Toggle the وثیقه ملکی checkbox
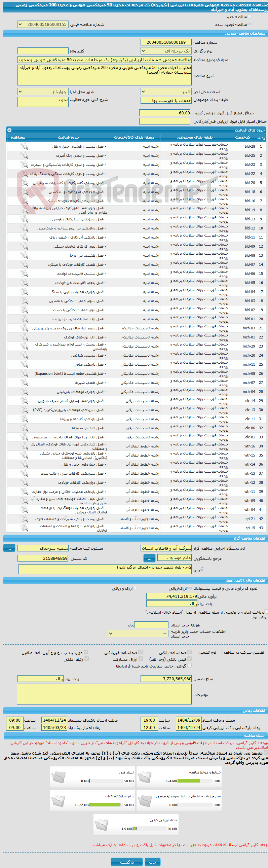 point(86,659)
